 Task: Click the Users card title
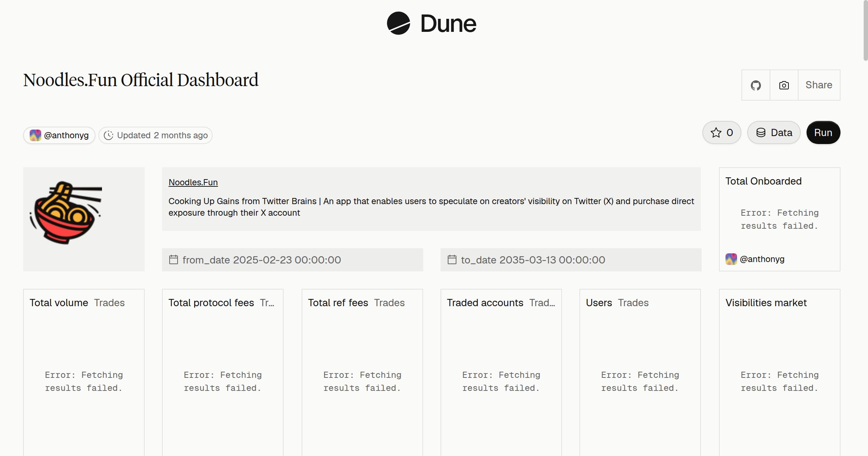599,303
